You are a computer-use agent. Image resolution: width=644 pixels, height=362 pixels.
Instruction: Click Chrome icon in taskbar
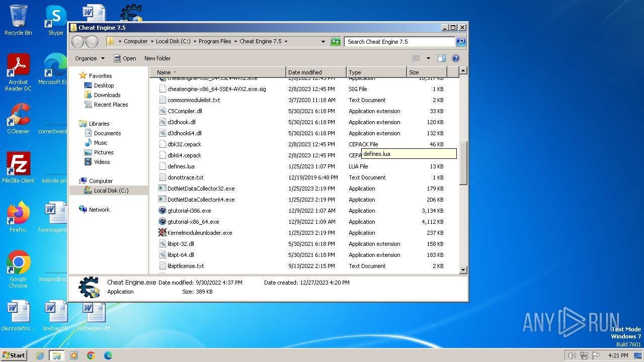(x=91, y=355)
